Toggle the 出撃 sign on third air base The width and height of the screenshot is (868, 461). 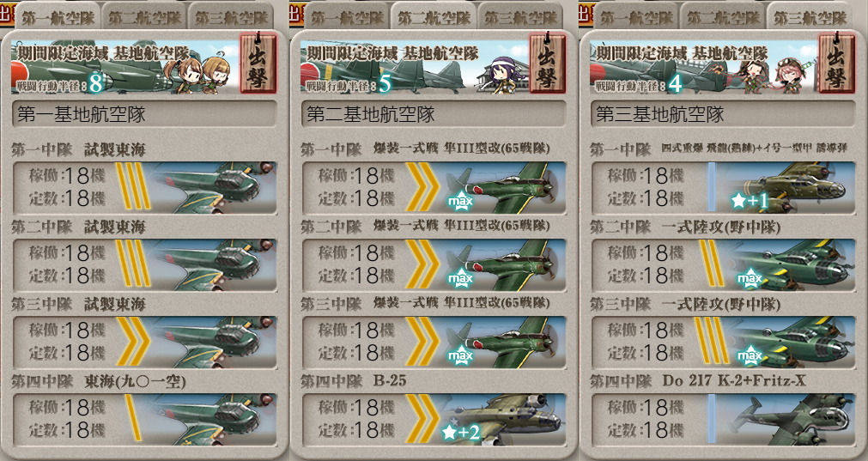[836, 63]
